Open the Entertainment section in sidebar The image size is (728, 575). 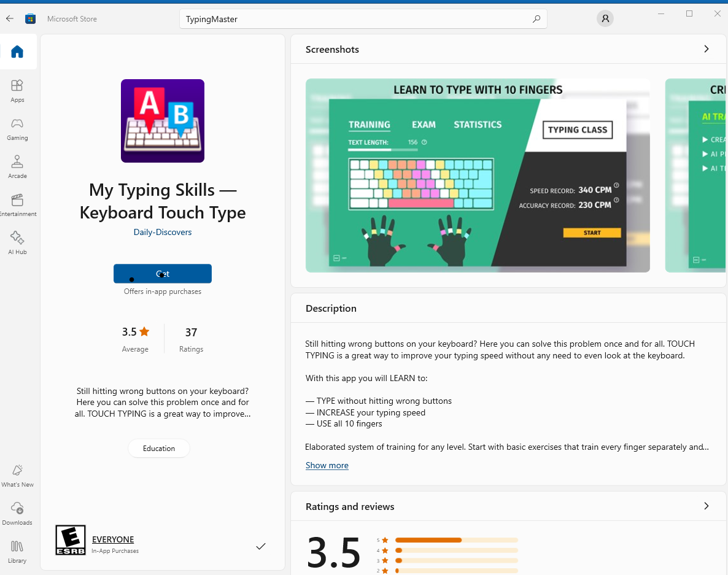pyautogui.click(x=17, y=205)
